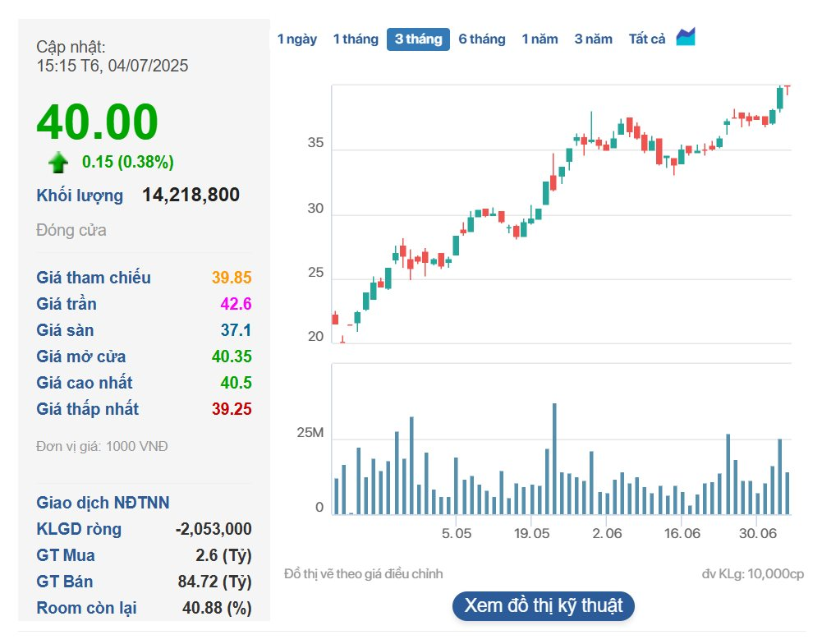
Task: Click the Khối lượng value 14,218,800
Action: click(x=191, y=195)
